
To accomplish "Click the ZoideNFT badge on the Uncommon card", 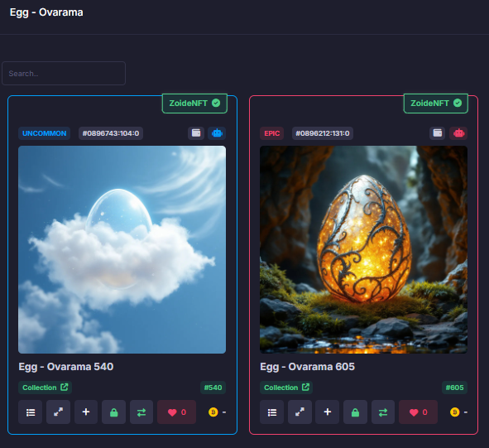I will (194, 104).
